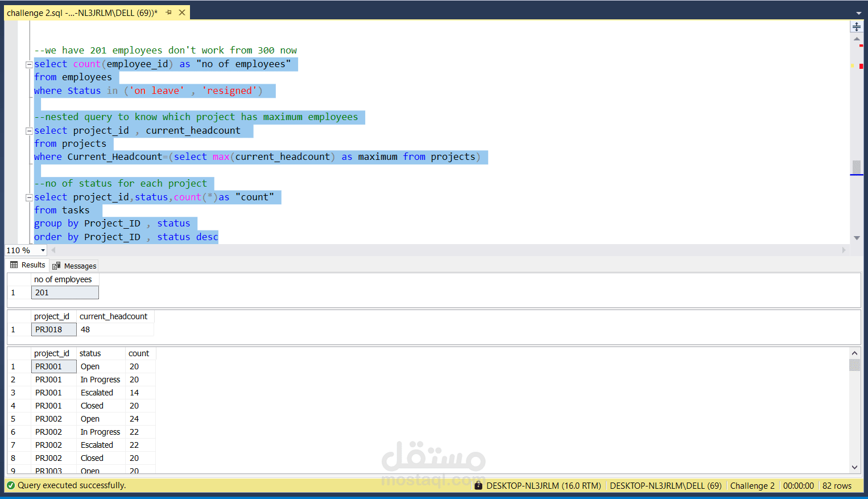Pin the challenge 2.sql tab
This screenshot has height=499, width=868.
click(169, 13)
